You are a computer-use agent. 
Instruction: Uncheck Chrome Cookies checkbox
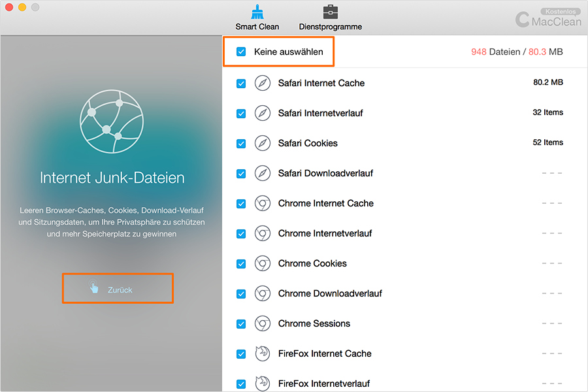(241, 264)
